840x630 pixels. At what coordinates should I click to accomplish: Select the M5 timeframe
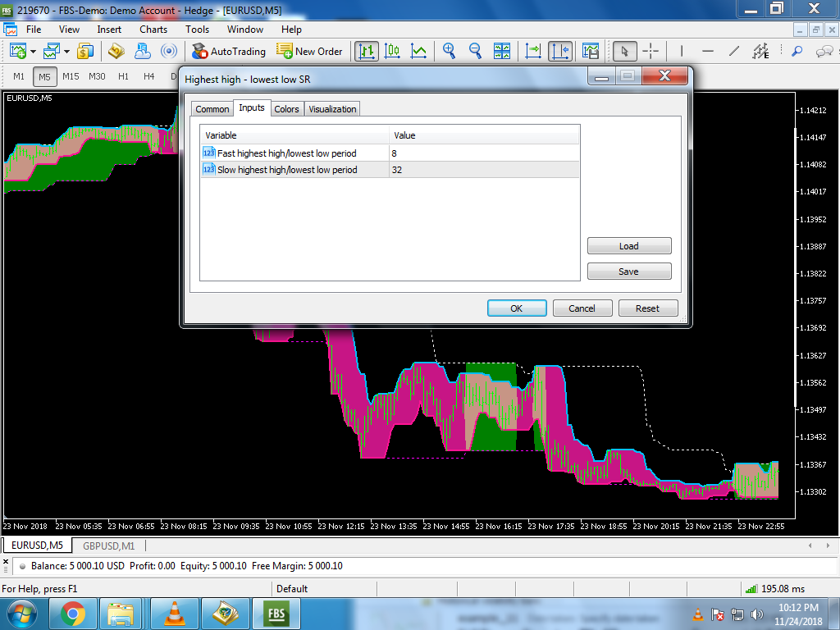click(x=44, y=76)
